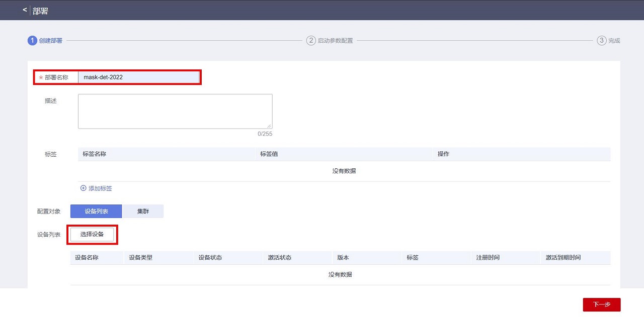Click the step 3 完成 circle icon
The image size is (644, 317).
pos(601,41)
